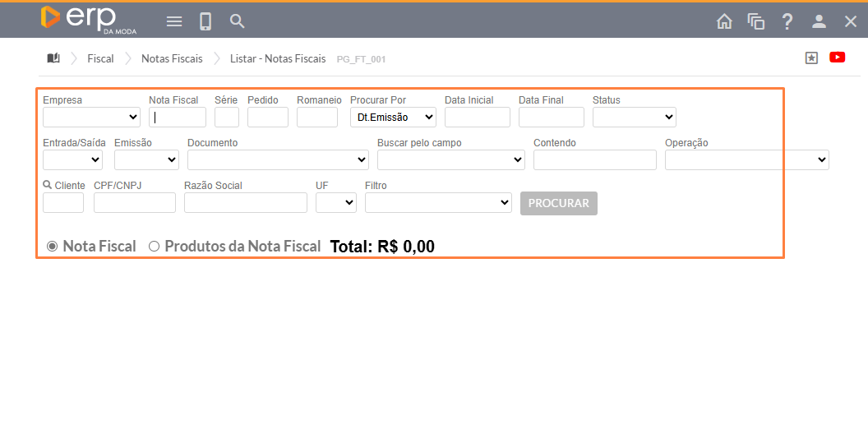868x434 pixels.
Task: Add page to favorites star icon
Action: click(811, 58)
